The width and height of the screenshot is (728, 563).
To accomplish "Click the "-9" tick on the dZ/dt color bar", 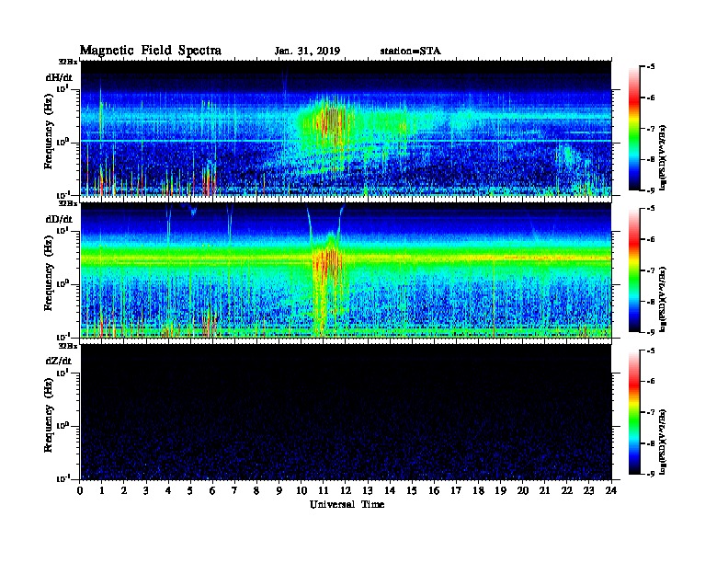I will [x=651, y=474].
